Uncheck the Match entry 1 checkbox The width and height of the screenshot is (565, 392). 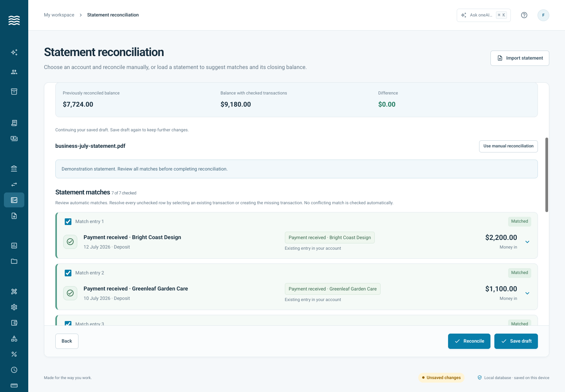click(68, 221)
